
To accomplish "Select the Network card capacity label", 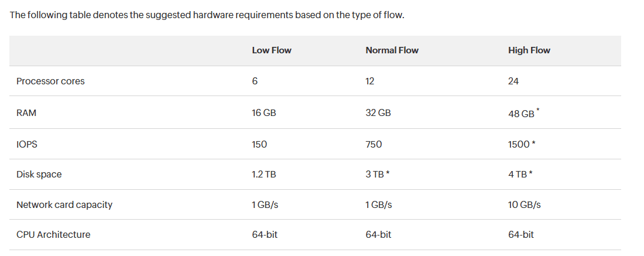I will point(64,204).
